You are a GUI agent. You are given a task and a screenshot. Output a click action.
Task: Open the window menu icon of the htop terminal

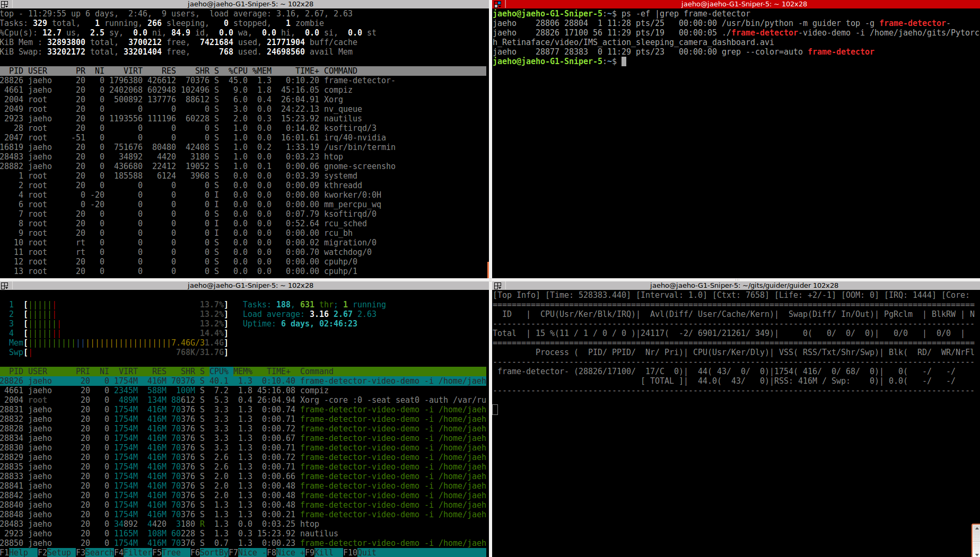5,286
